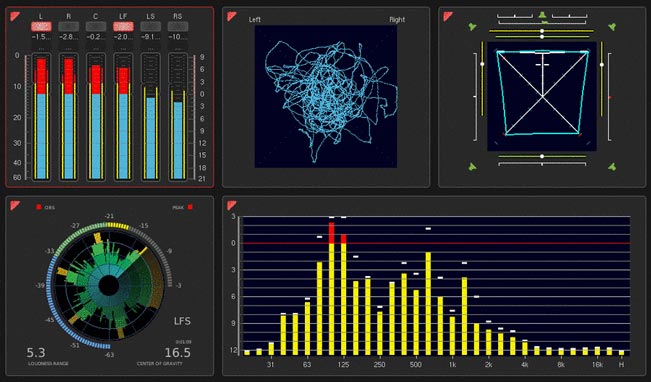The height and width of the screenshot is (382, 651).
Task: Click the 125 Hz spectrum bar
Action: coord(344,295)
